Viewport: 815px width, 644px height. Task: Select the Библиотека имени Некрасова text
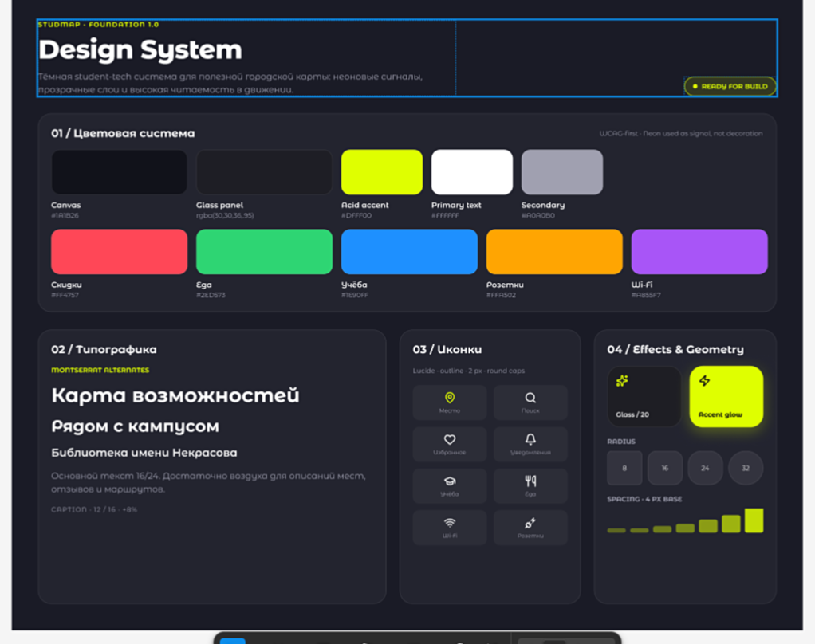tap(144, 453)
